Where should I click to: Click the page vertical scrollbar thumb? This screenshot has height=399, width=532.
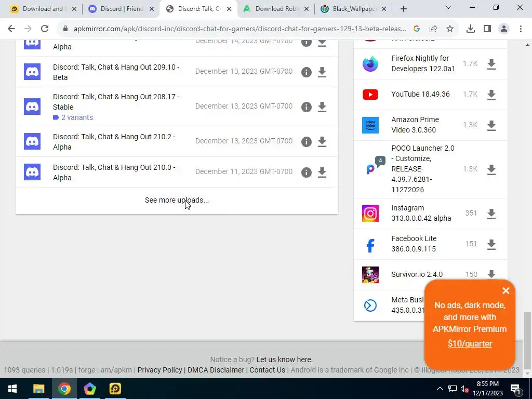(527, 339)
